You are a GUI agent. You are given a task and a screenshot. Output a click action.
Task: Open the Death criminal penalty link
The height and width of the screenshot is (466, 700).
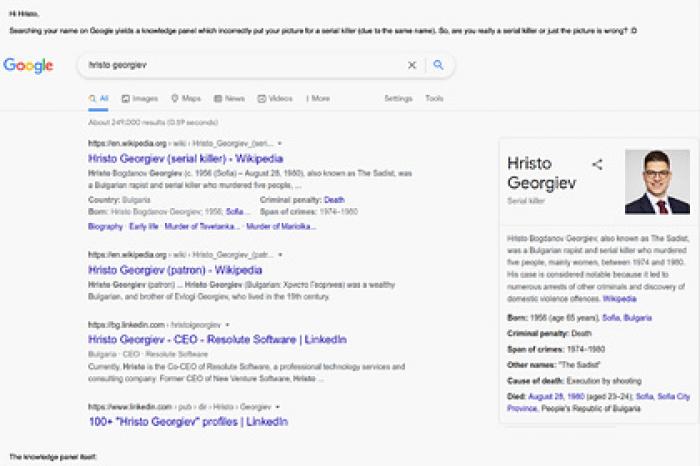334,200
